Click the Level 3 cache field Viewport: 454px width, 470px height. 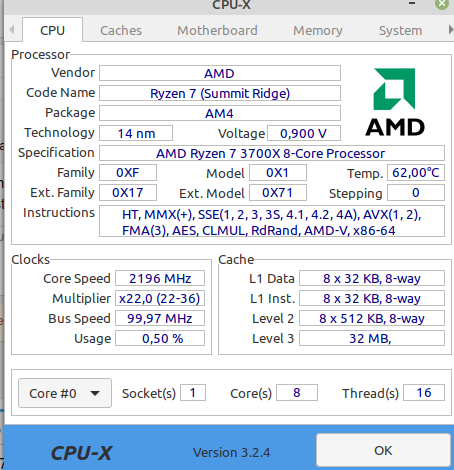tap(372, 338)
